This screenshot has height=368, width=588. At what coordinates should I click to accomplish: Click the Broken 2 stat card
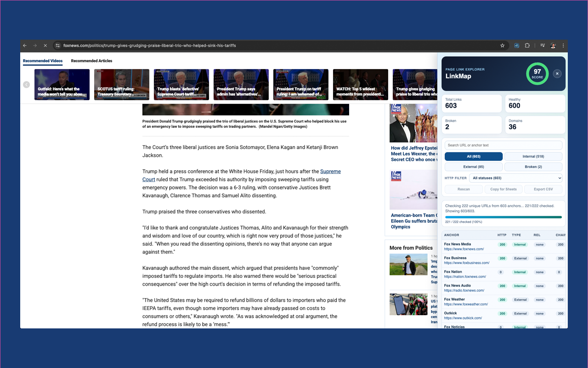(x=472, y=125)
